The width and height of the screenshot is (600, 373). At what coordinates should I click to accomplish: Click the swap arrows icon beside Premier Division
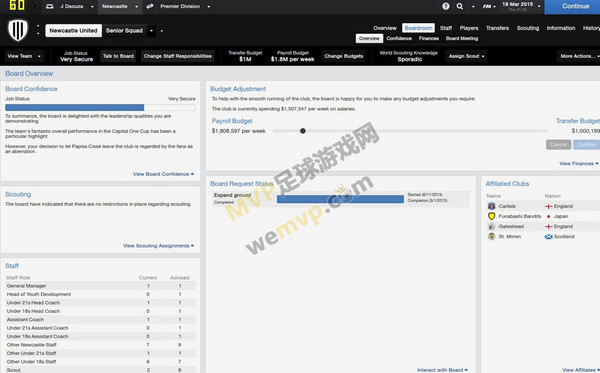coord(150,6)
